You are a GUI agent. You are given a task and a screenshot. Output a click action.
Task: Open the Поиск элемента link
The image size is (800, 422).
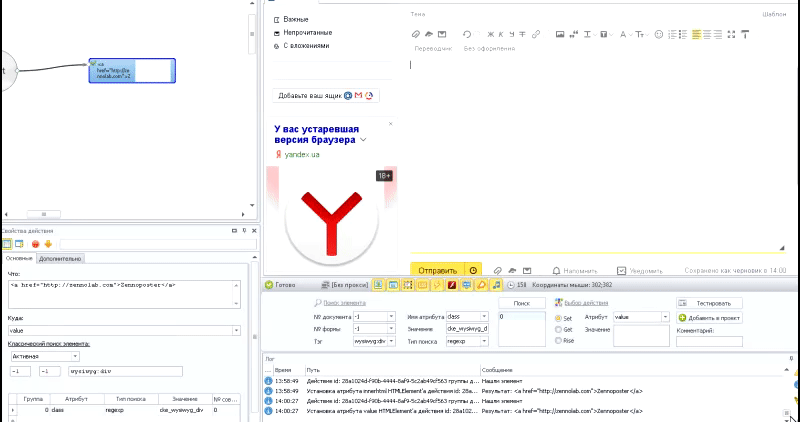[x=344, y=303]
